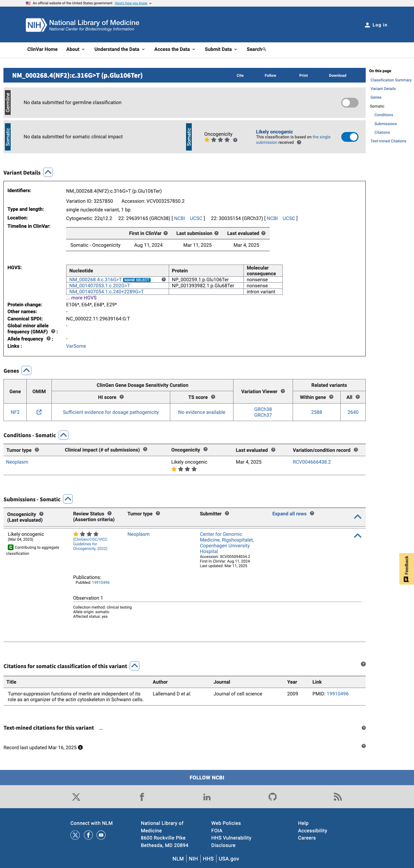Click help icon beside Clinical impact column

(x=145, y=450)
